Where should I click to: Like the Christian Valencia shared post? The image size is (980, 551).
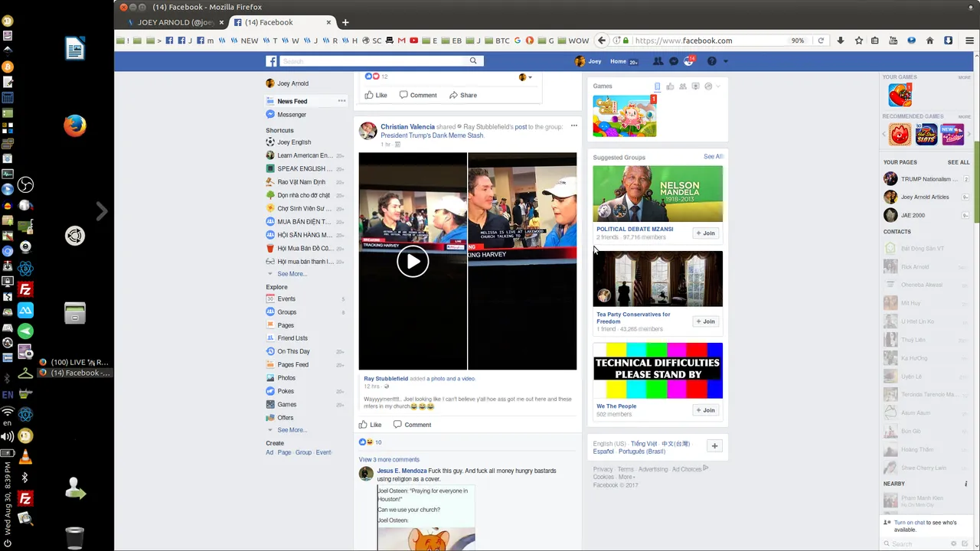coord(371,425)
